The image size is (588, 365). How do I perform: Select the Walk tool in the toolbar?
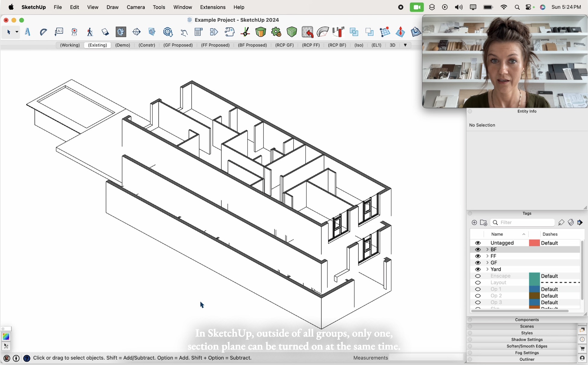(90, 32)
